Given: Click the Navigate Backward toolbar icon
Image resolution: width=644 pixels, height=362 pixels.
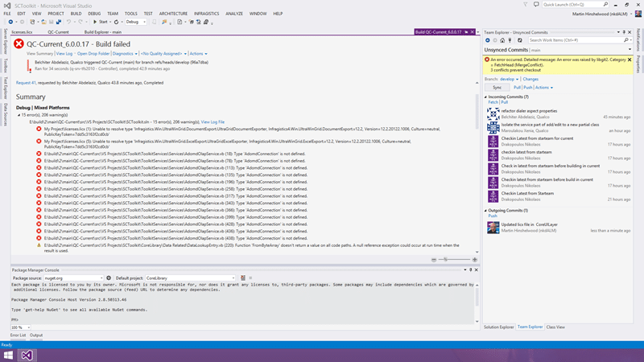Looking at the screenshot, I should click(x=10, y=22).
